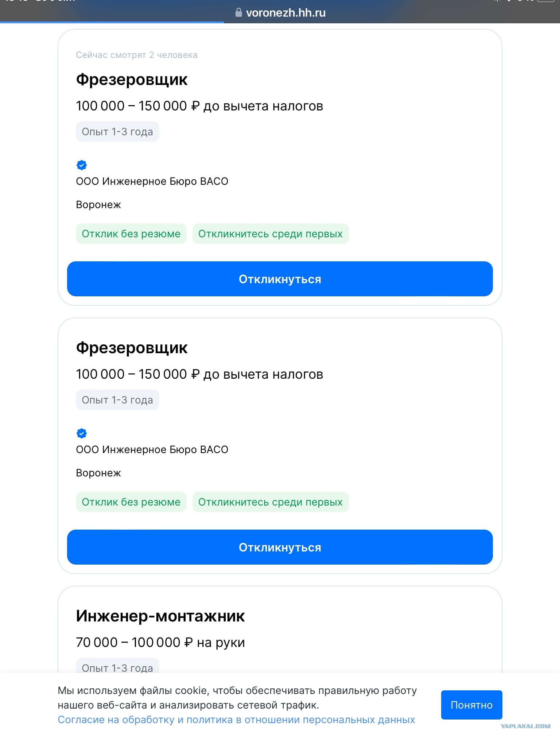Open first Фрезеровщик vacancy title
The width and height of the screenshot is (560, 737).
(x=132, y=79)
